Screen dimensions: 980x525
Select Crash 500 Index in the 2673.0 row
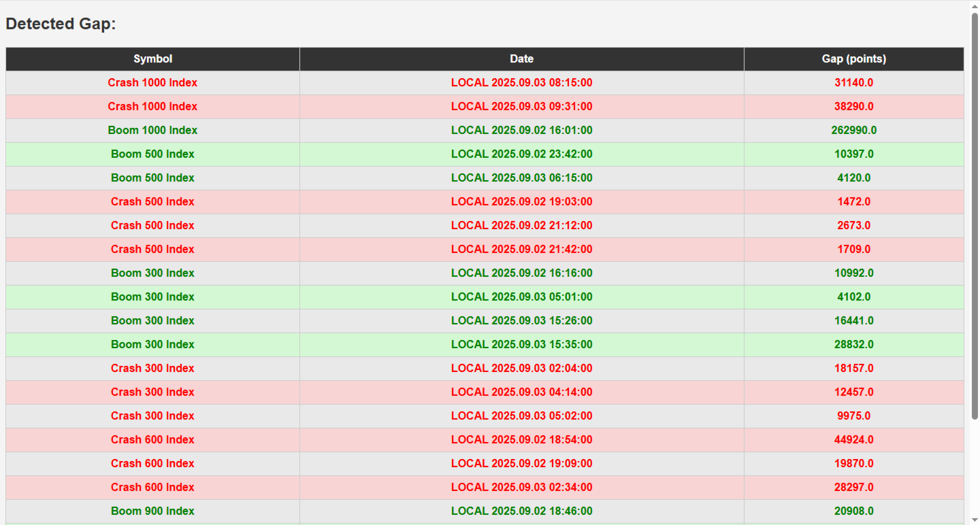pos(152,226)
